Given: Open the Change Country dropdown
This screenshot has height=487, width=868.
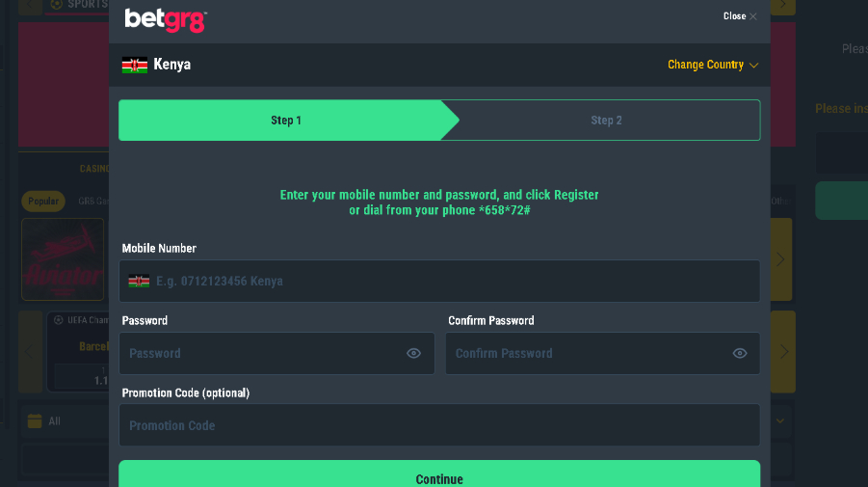Looking at the screenshot, I should click(713, 66).
